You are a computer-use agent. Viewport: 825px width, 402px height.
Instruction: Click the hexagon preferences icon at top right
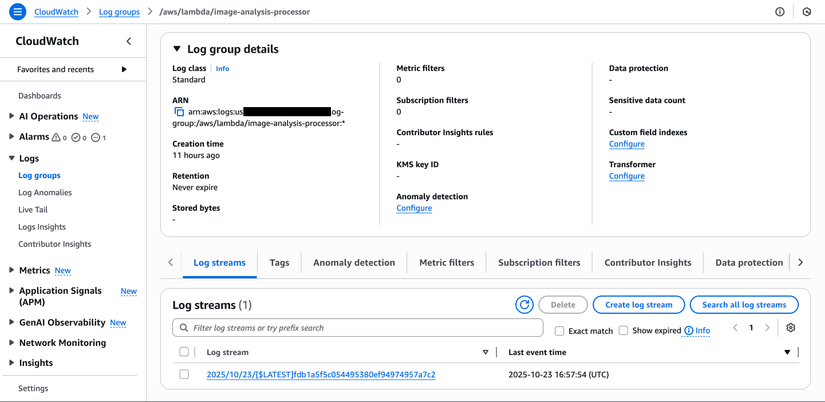pyautogui.click(x=807, y=12)
